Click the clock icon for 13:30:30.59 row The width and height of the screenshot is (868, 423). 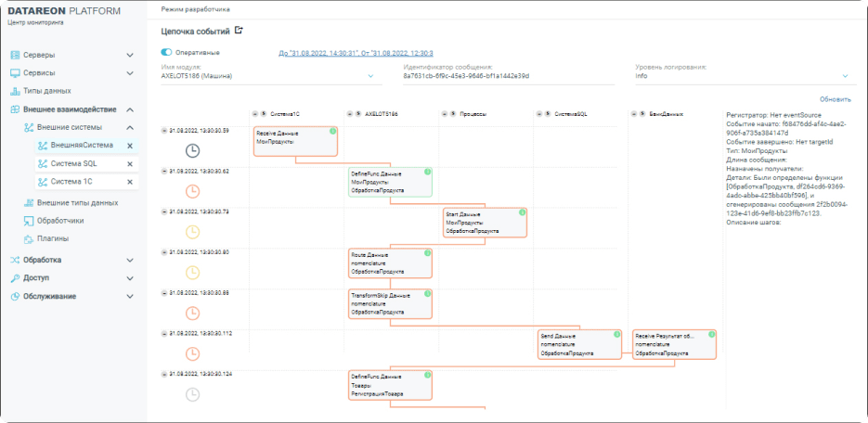pyautogui.click(x=192, y=151)
